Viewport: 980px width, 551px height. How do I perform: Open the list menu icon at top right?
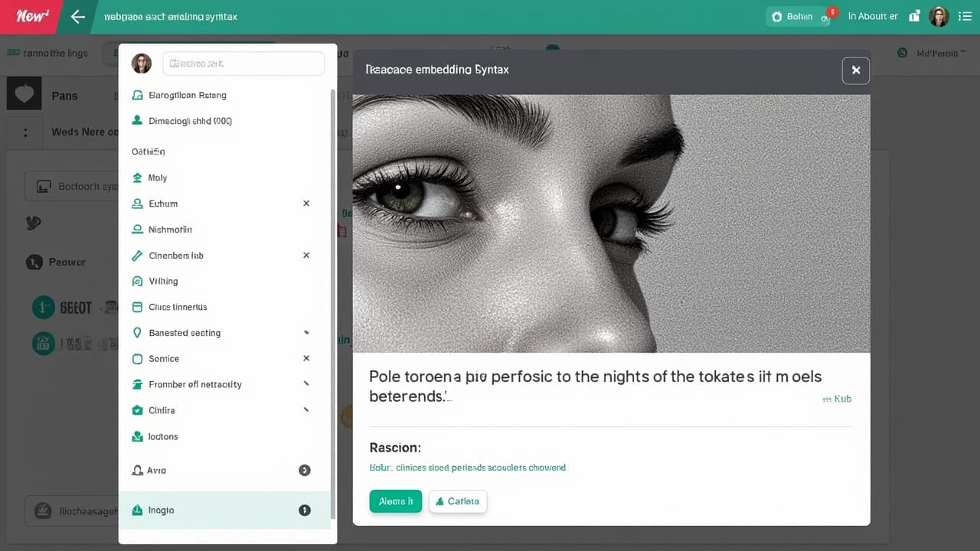[965, 16]
